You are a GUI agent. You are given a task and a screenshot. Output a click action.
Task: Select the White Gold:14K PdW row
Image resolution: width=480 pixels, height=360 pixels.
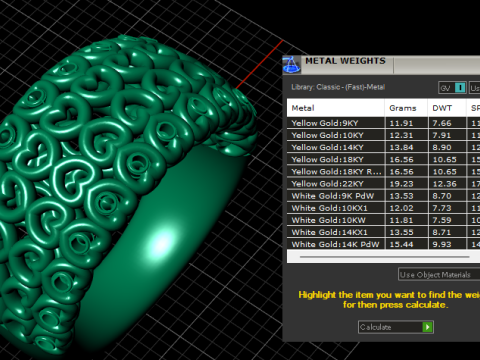click(383, 244)
